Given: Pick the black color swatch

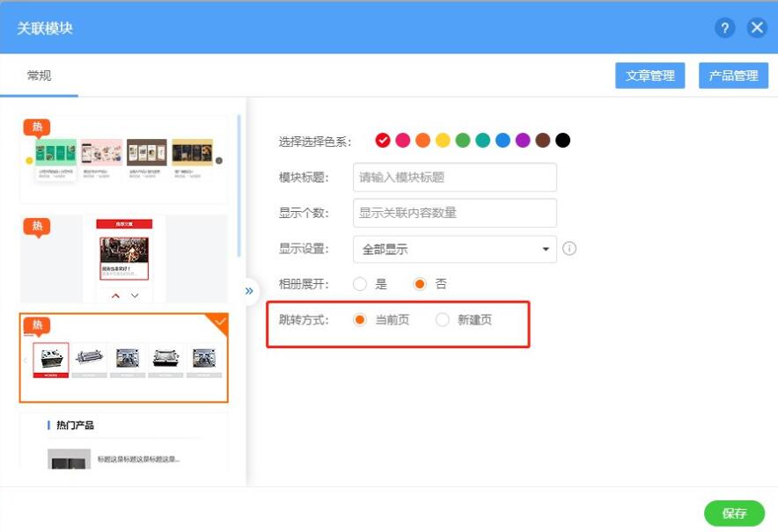Looking at the screenshot, I should coord(562,141).
